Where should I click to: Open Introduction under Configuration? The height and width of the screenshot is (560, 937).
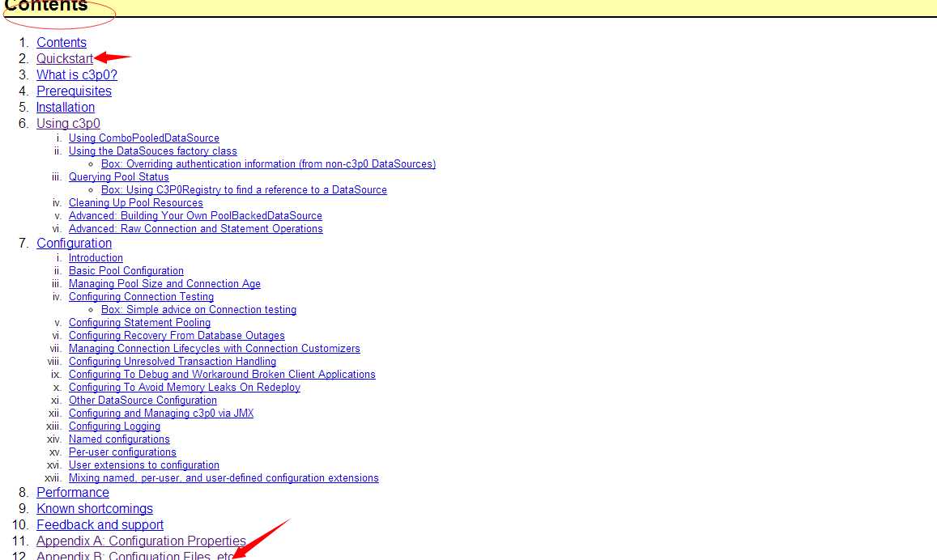pyautogui.click(x=96, y=258)
